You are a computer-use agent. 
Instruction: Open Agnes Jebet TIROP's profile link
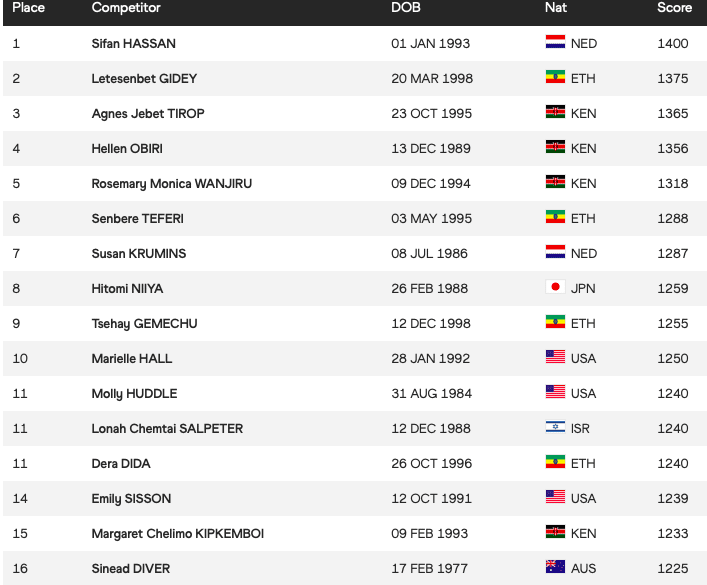click(148, 113)
